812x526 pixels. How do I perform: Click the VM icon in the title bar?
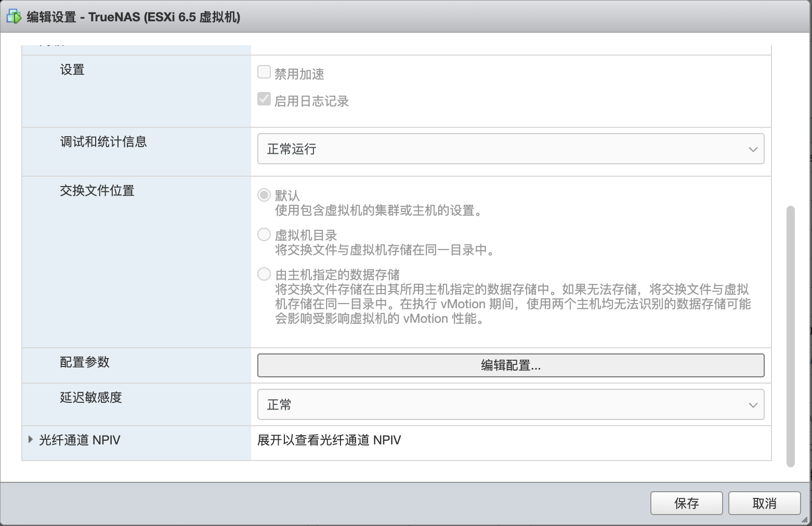(14, 17)
